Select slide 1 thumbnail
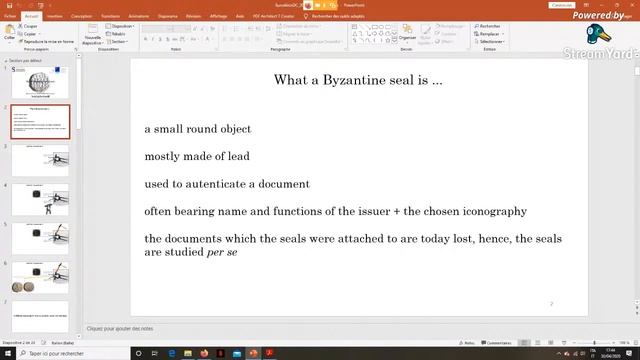This screenshot has width=640, height=360. tap(40, 82)
